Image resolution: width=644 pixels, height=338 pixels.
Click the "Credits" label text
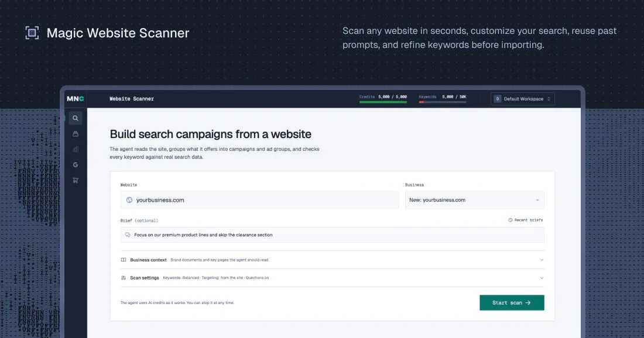coord(366,97)
